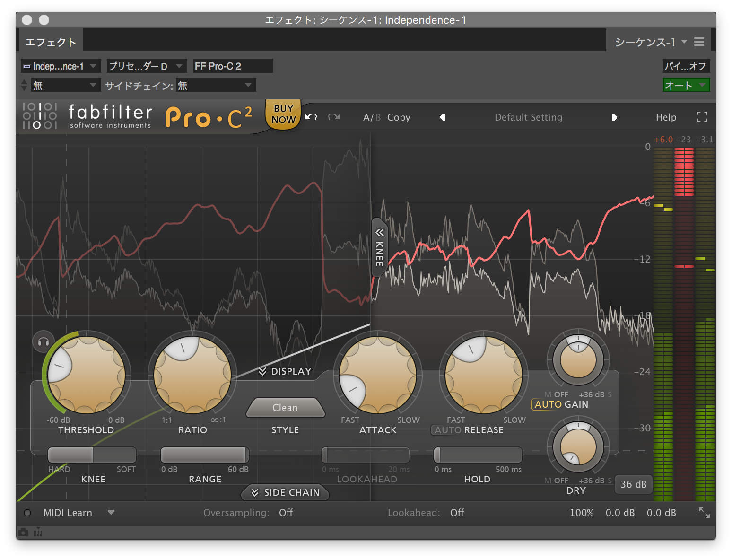The image size is (732, 560).
Task: Click the -23 gain reduction reading
Action: tap(683, 140)
